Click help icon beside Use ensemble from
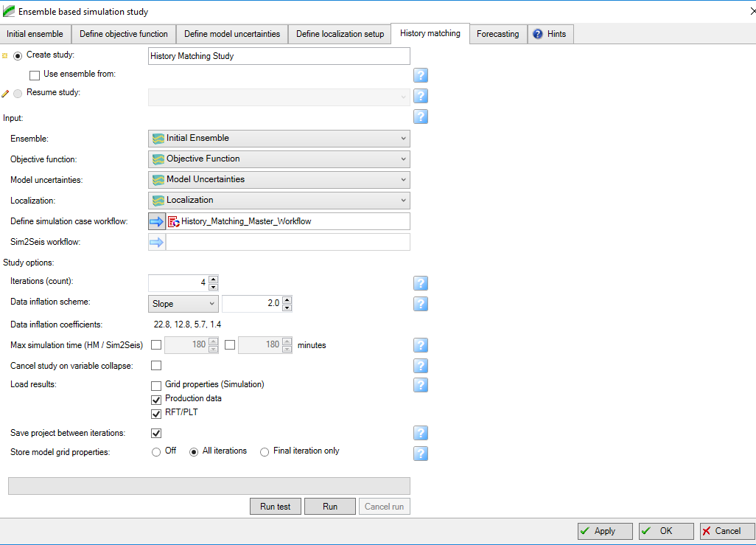This screenshot has width=756, height=545. pyautogui.click(x=421, y=75)
